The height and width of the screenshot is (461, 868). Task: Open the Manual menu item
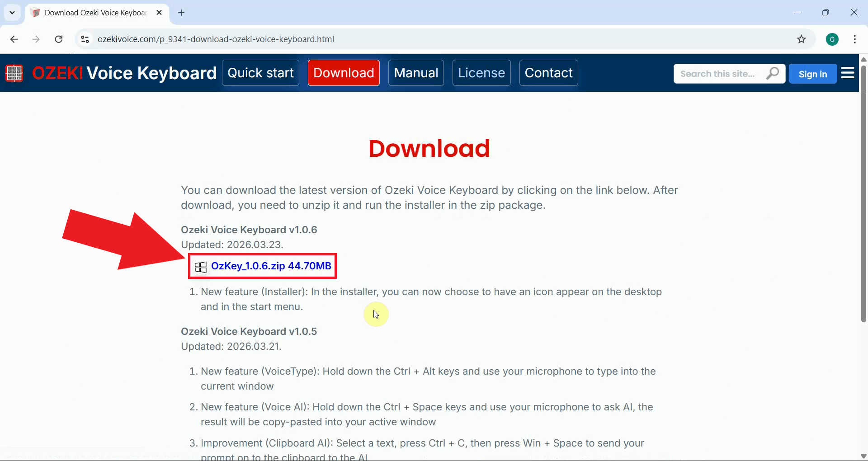pos(416,73)
